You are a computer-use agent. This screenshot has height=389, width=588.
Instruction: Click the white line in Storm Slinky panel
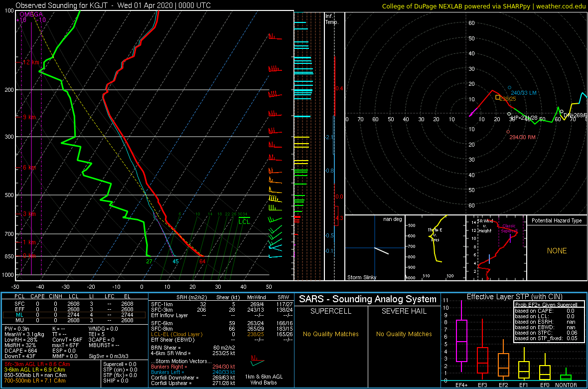coord(382,251)
